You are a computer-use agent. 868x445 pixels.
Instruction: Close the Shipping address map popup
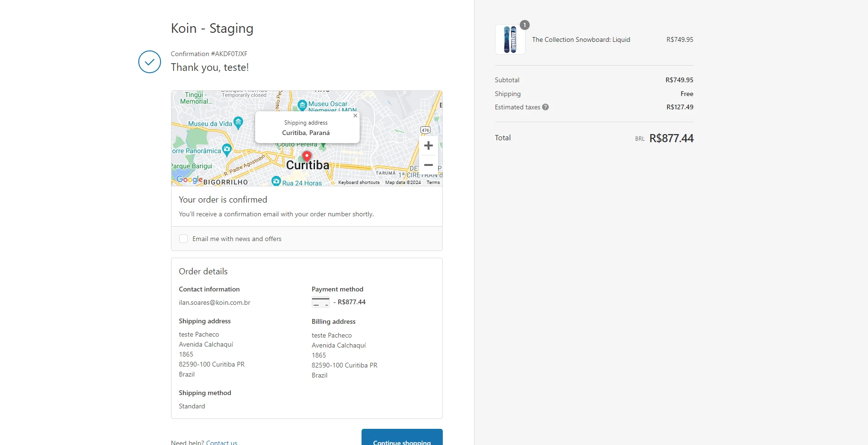[355, 116]
